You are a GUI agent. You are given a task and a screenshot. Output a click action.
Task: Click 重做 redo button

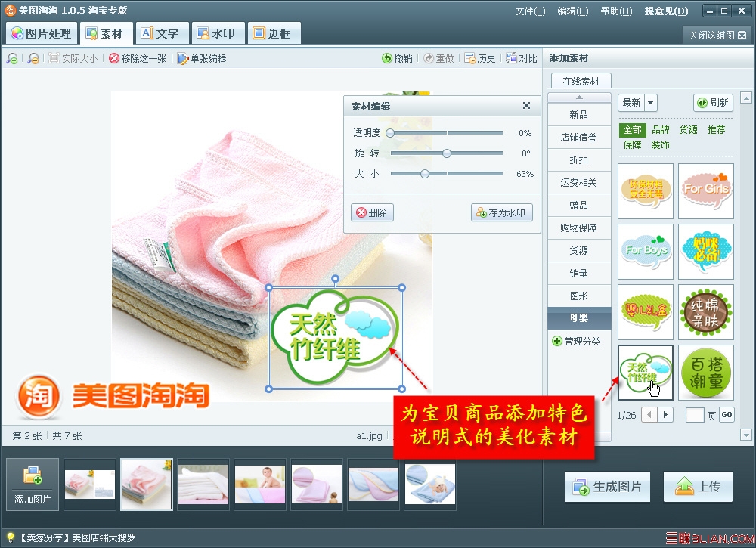coord(438,58)
